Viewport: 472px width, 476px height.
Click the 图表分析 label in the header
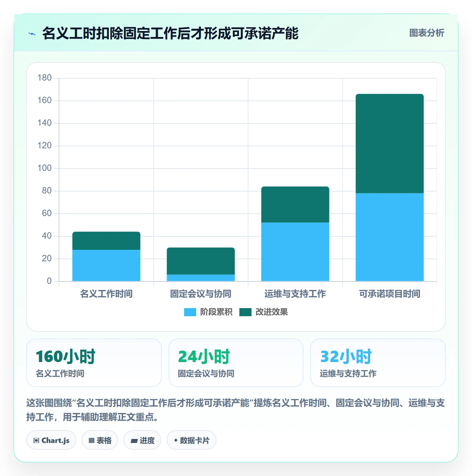[426, 33]
